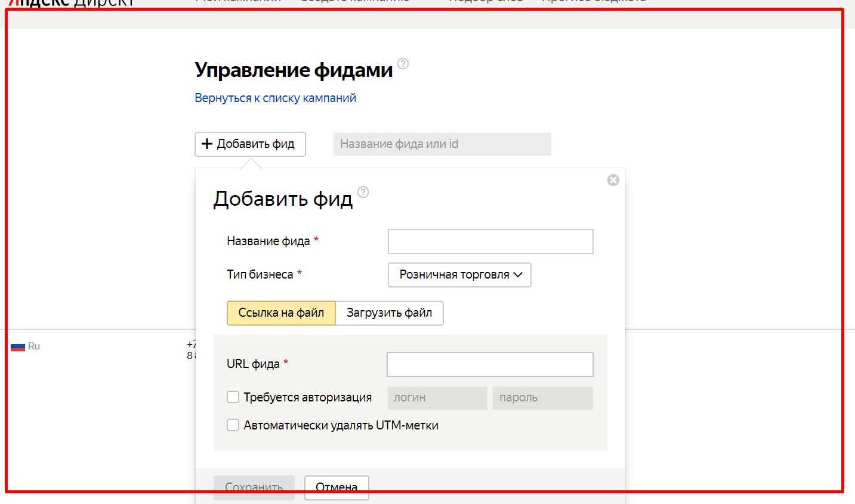Follow the Вернуться к списку кампаний link
Image resolution: width=855 pixels, height=504 pixels.
click(x=275, y=98)
